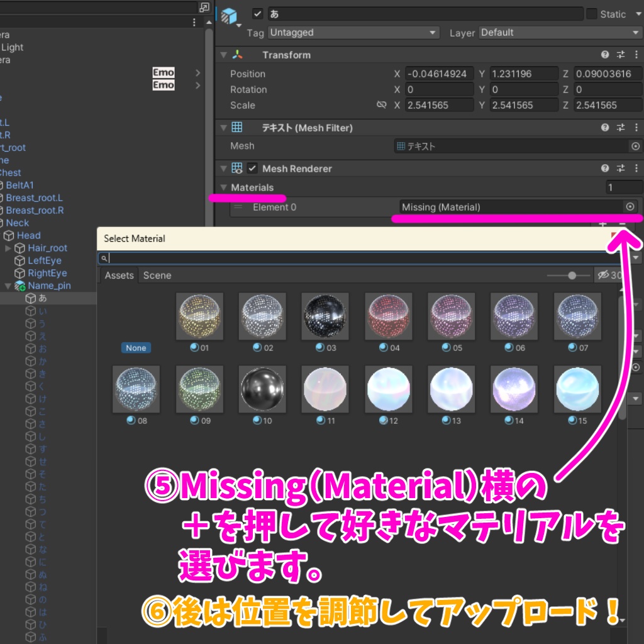This screenshot has height=644, width=644.
Task: Open the GameObject icon picker cube
Action: point(229,16)
